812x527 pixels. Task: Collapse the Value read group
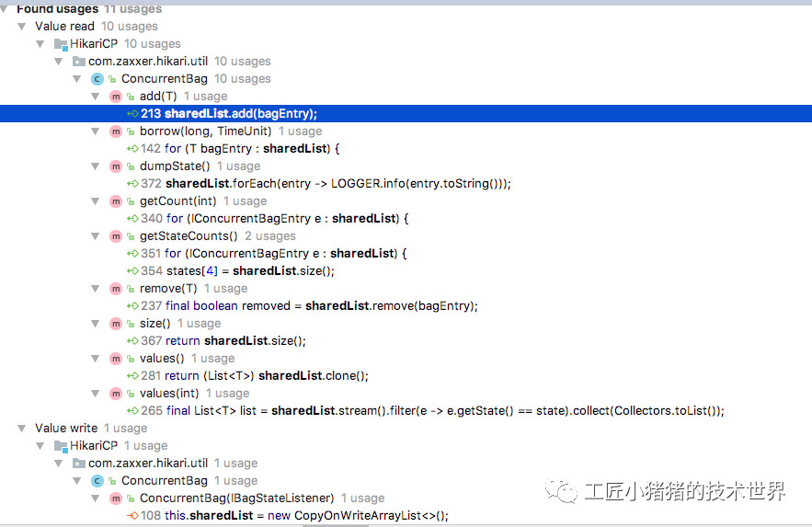22,27
